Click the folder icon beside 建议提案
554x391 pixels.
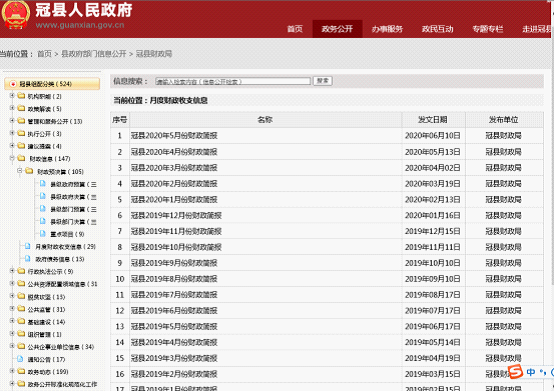point(21,146)
